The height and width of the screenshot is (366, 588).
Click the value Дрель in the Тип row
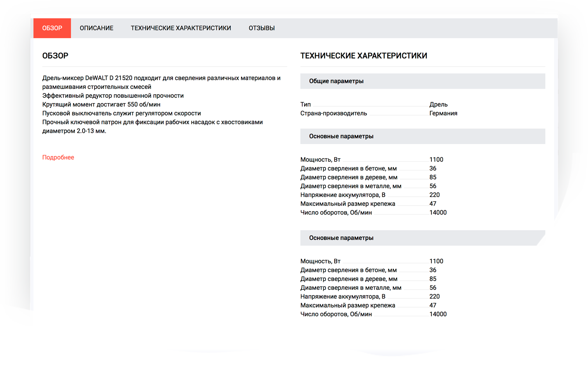point(438,104)
